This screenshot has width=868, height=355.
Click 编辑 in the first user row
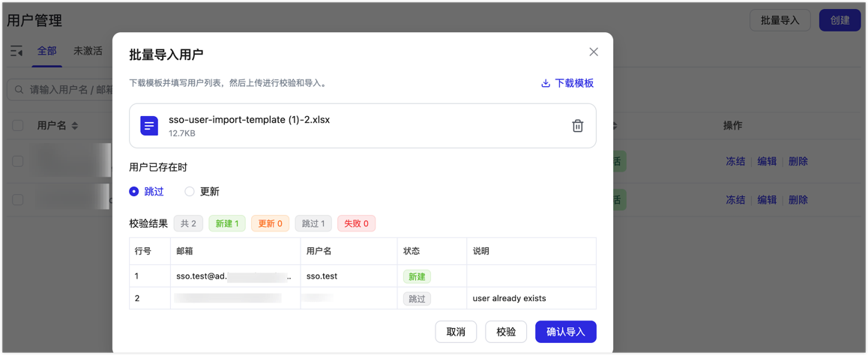(x=767, y=162)
